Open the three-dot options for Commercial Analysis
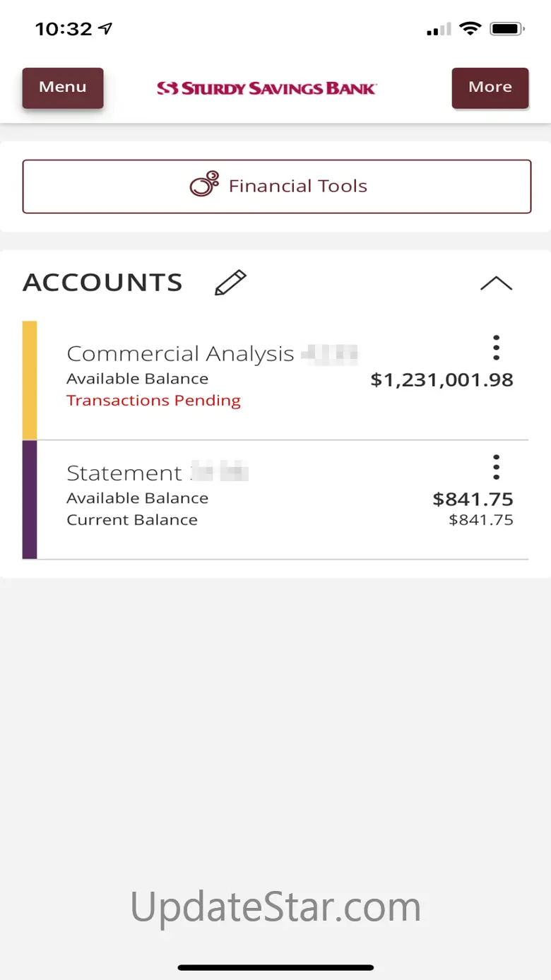 click(x=496, y=348)
